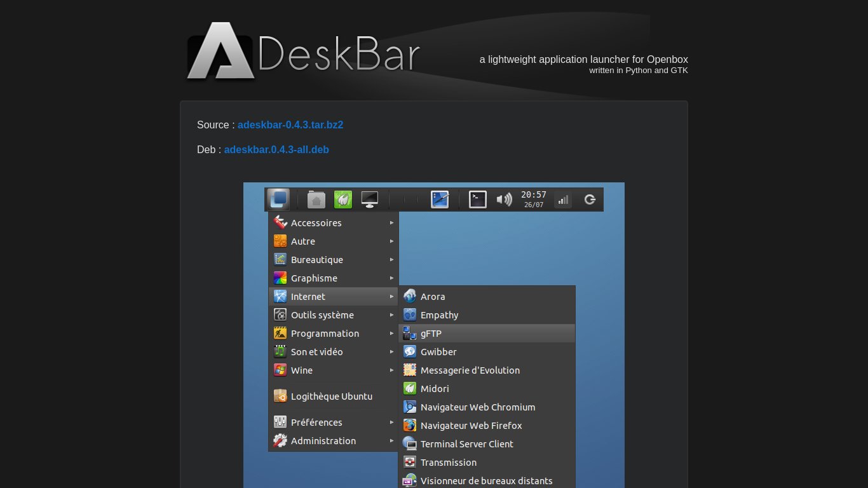Download the adeskbar.0.4.3-all.deb link
868x488 pixels.
tap(276, 150)
